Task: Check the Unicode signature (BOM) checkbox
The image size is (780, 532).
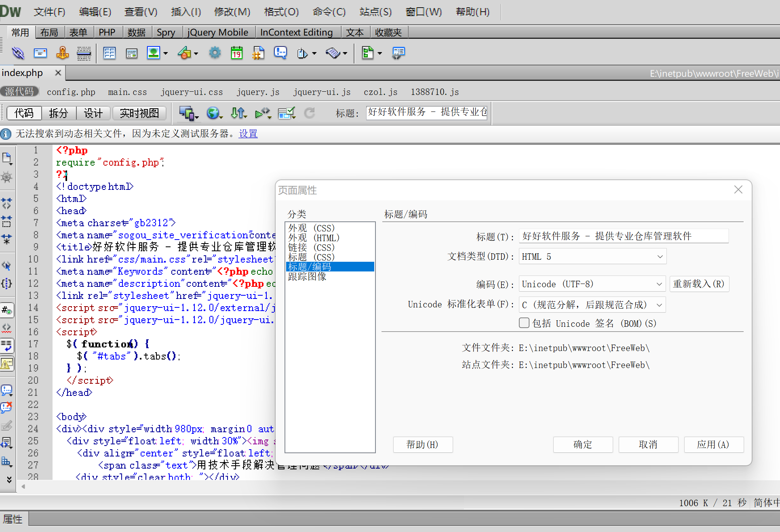Action: 524,323
